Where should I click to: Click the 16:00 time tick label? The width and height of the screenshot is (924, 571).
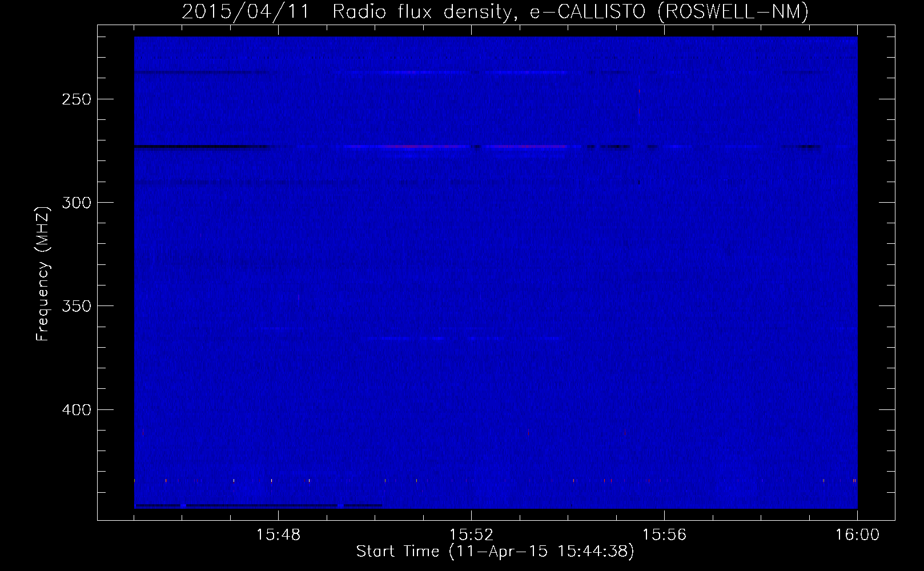pyautogui.click(x=857, y=535)
